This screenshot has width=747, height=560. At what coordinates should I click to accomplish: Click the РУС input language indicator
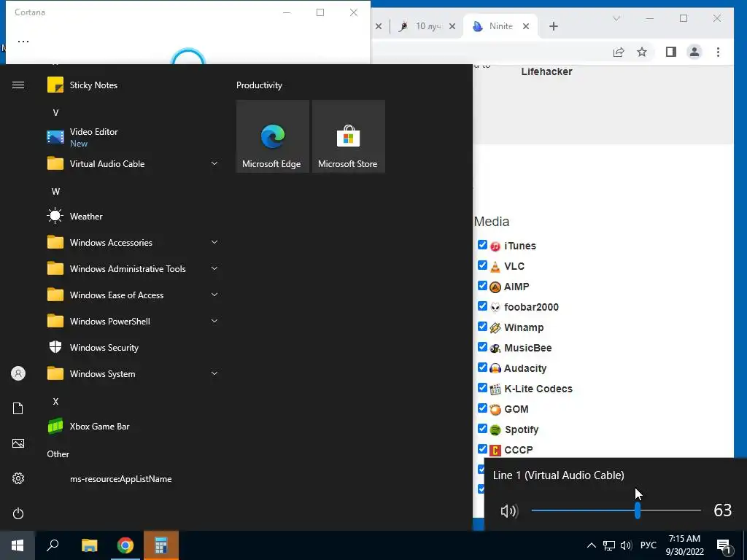pyautogui.click(x=649, y=545)
